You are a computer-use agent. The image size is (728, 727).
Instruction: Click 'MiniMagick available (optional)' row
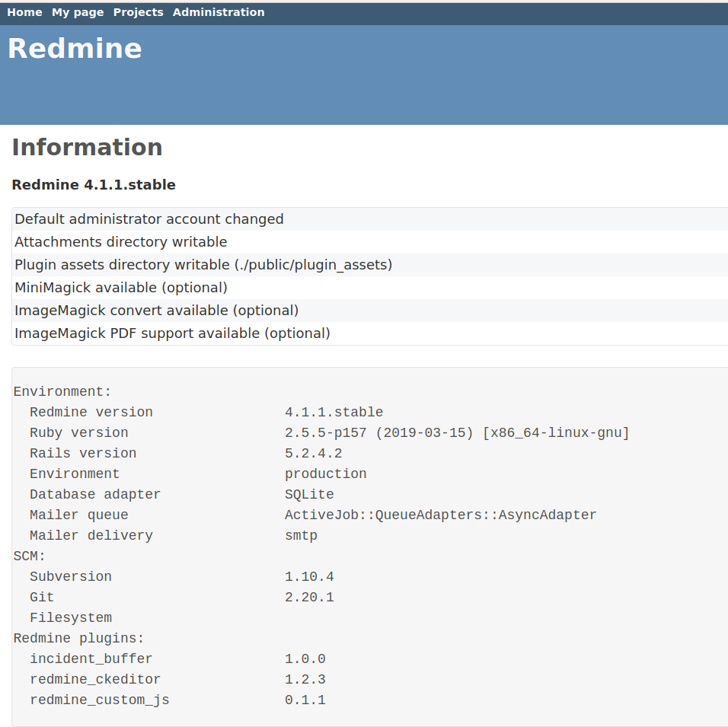coord(370,287)
